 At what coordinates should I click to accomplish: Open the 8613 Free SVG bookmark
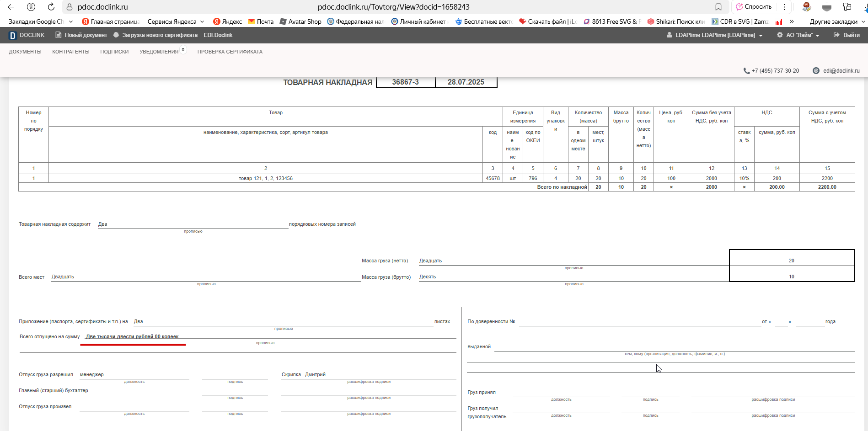(612, 21)
